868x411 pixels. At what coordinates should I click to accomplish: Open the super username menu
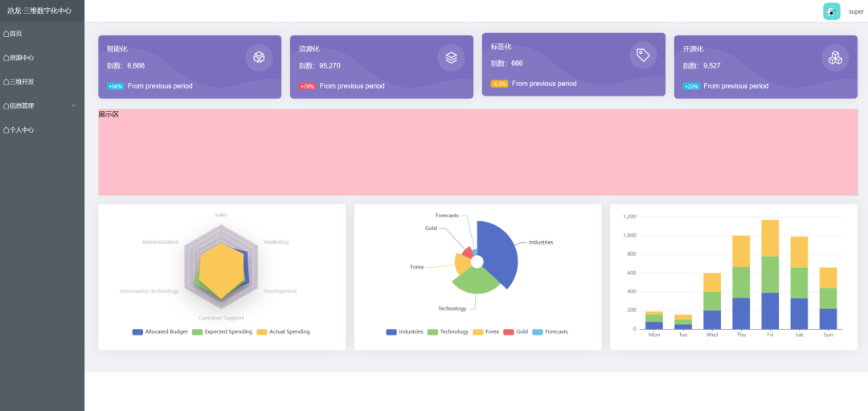(x=856, y=11)
